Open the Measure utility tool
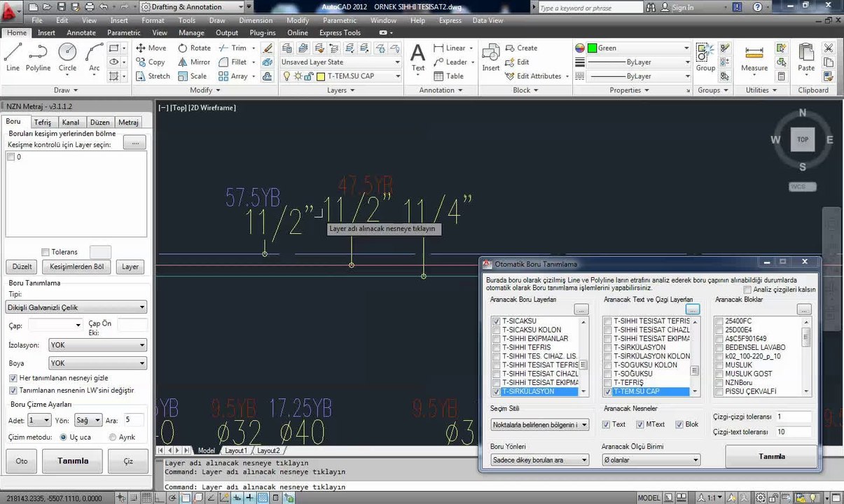The width and height of the screenshot is (844, 504). (754, 57)
